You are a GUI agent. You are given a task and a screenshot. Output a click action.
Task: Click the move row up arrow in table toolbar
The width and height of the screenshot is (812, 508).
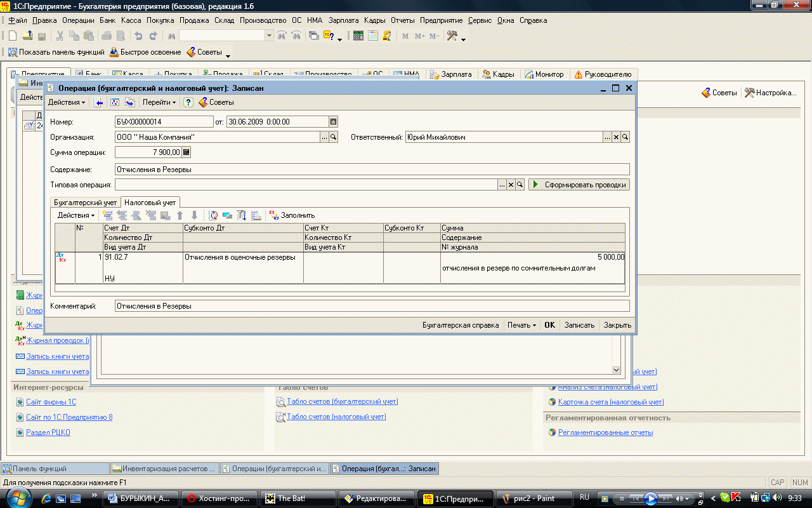pyautogui.click(x=180, y=215)
